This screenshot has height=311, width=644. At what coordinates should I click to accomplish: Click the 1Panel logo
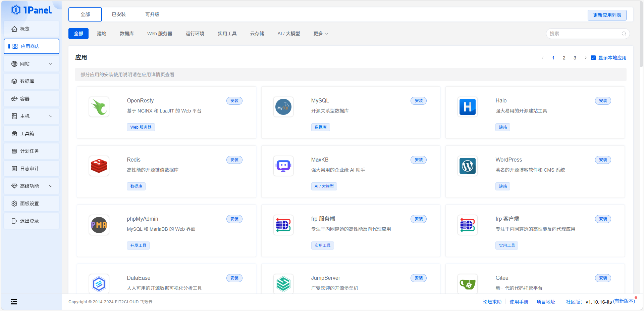tap(32, 10)
